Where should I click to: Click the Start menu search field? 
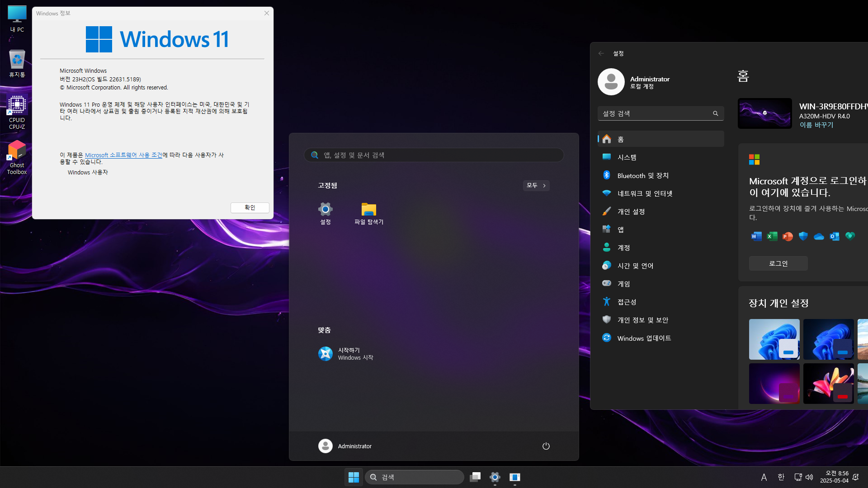(x=434, y=155)
